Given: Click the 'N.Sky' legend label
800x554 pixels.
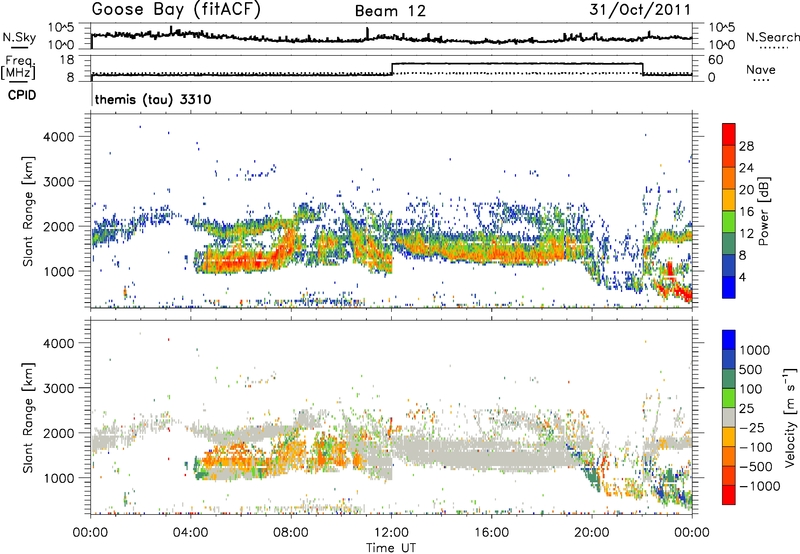Looking at the screenshot, I should tap(19, 37).
